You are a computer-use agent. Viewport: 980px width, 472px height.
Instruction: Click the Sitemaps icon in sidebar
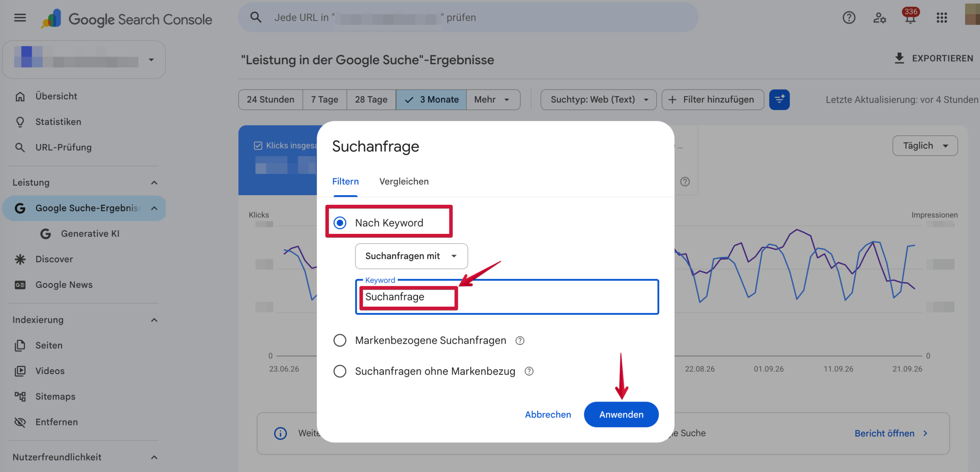coord(20,397)
